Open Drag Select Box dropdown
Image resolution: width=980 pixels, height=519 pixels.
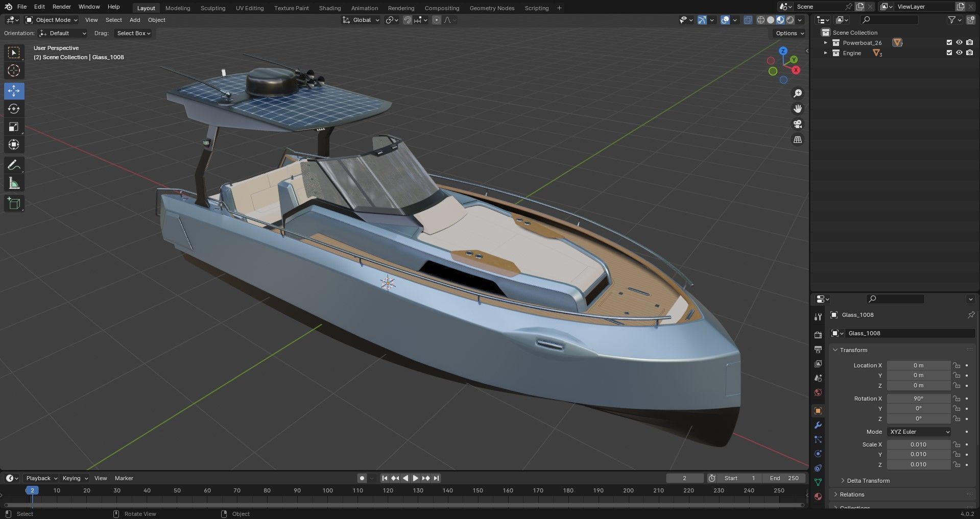tap(134, 33)
